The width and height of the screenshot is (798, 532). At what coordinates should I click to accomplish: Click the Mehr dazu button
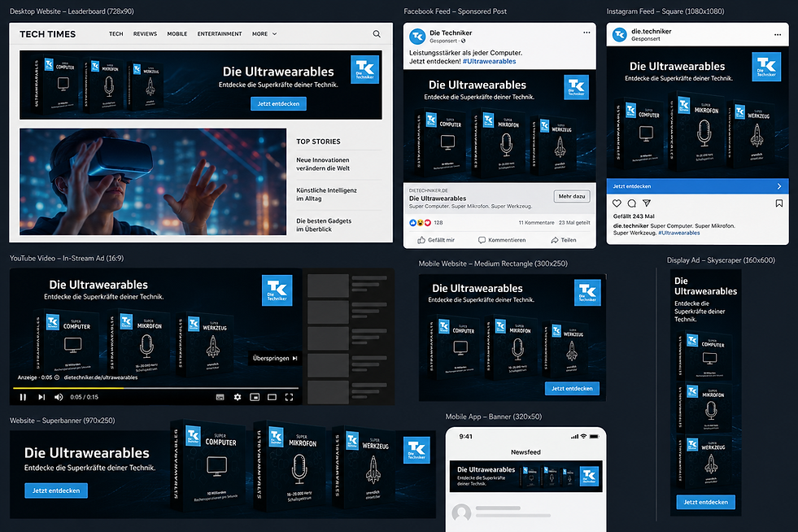[x=572, y=196]
